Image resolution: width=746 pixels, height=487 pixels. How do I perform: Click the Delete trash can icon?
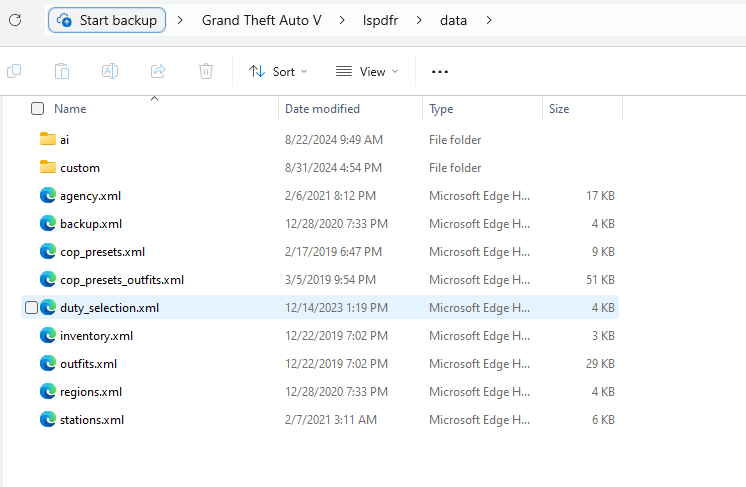pos(206,71)
